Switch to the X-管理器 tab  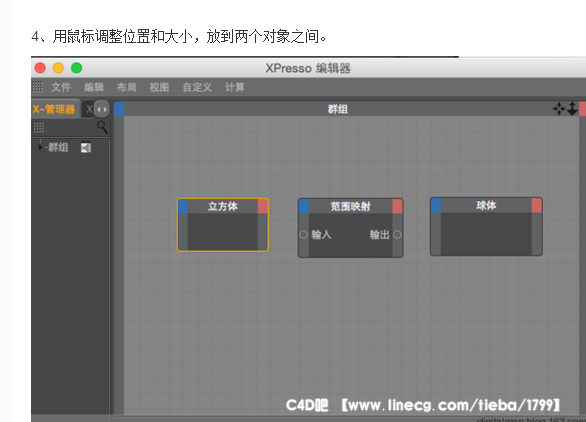[55, 109]
